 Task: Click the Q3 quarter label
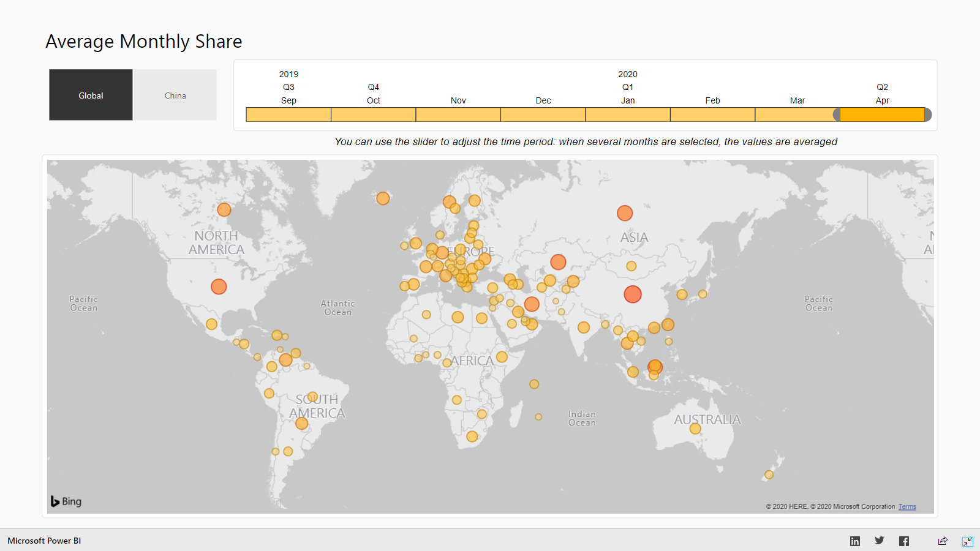pyautogui.click(x=288, y=87)
